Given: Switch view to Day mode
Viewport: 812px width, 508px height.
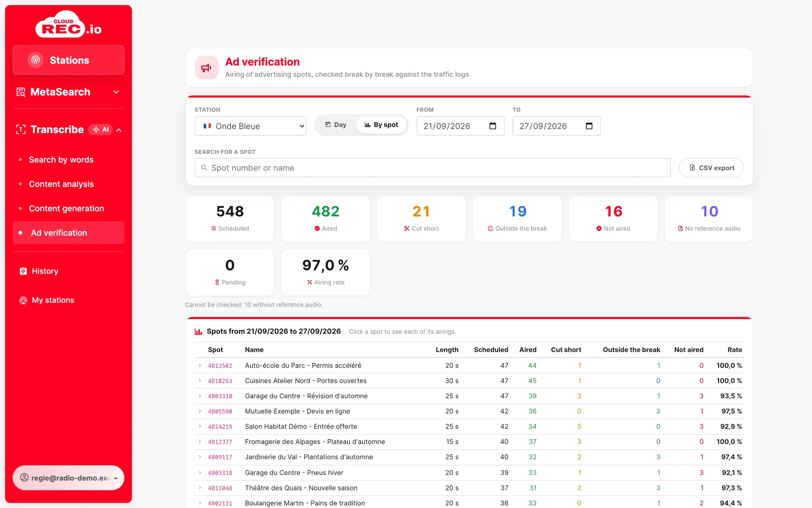Looking at the screenshot, I should click(x=336, y=125).
